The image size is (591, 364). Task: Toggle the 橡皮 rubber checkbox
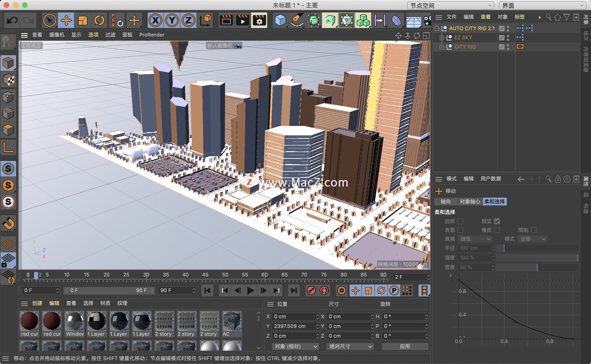(497, 230)
